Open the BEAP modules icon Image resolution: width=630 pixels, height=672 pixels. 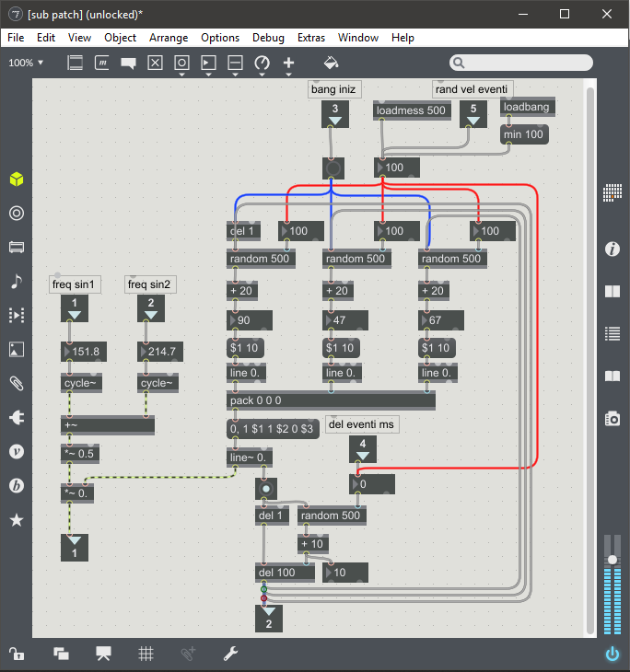pyautogui.click(x=17, y=485)
